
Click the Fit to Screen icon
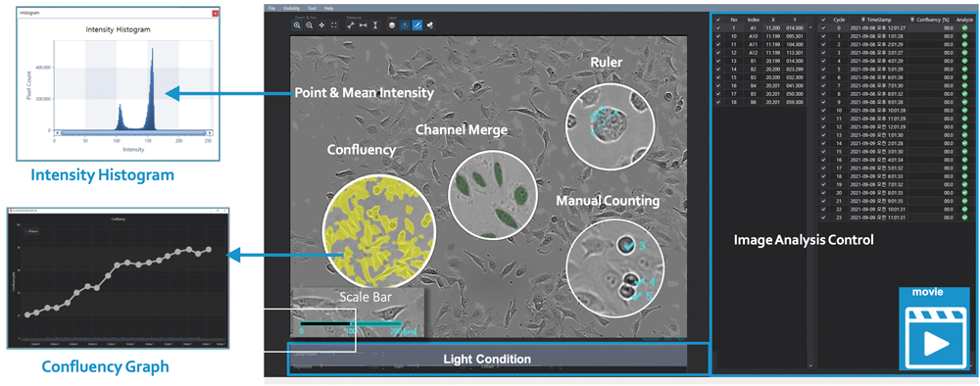pos(334,25)
